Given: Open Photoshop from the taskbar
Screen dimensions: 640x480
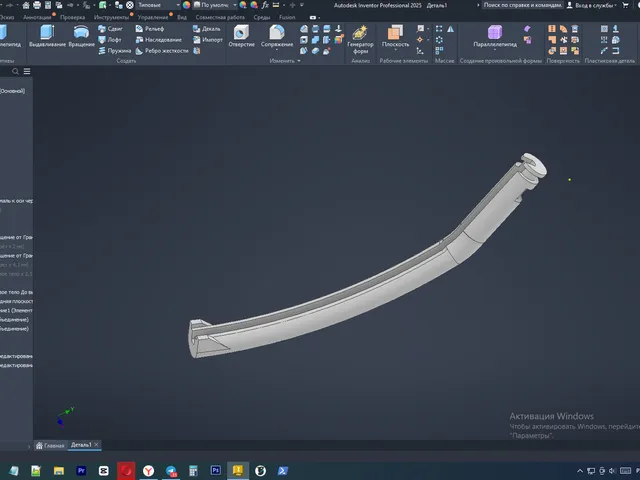Looking at the screenshot, I should click(216, 471).
